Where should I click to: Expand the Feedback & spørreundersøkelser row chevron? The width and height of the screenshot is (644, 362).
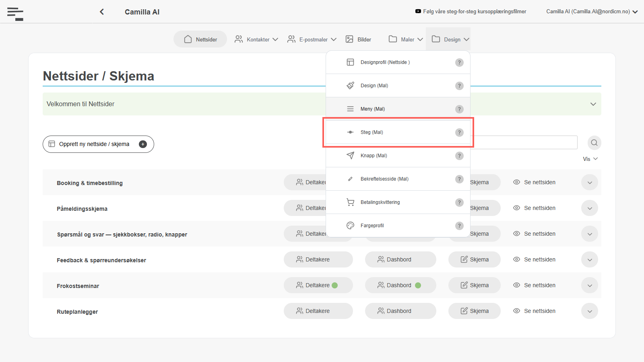[x=590, y=259]
